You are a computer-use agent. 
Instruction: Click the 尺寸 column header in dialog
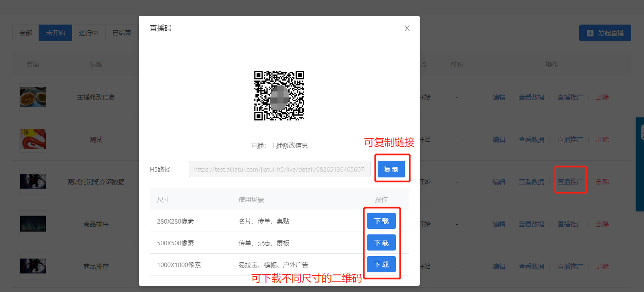(163, 199)
